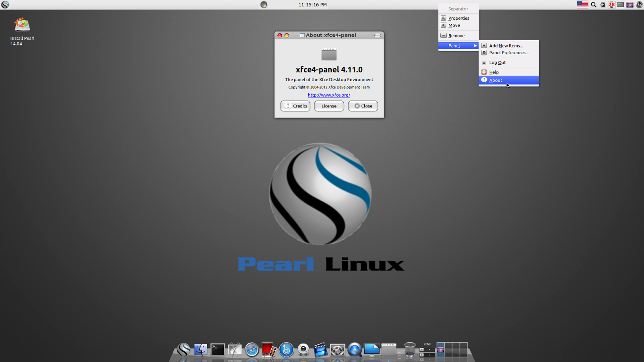Launch the blue Q QuickTime-style player

[355, 350]
